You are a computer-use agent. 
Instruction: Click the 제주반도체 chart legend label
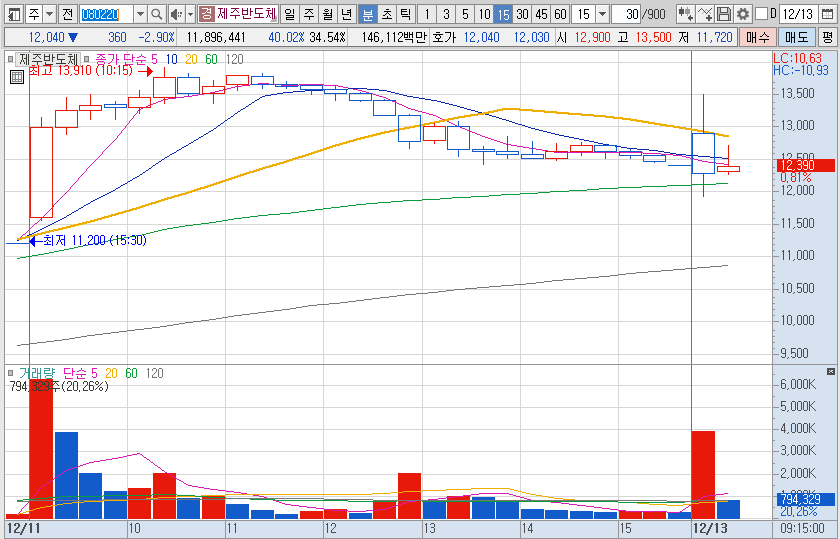click(49, 59)
